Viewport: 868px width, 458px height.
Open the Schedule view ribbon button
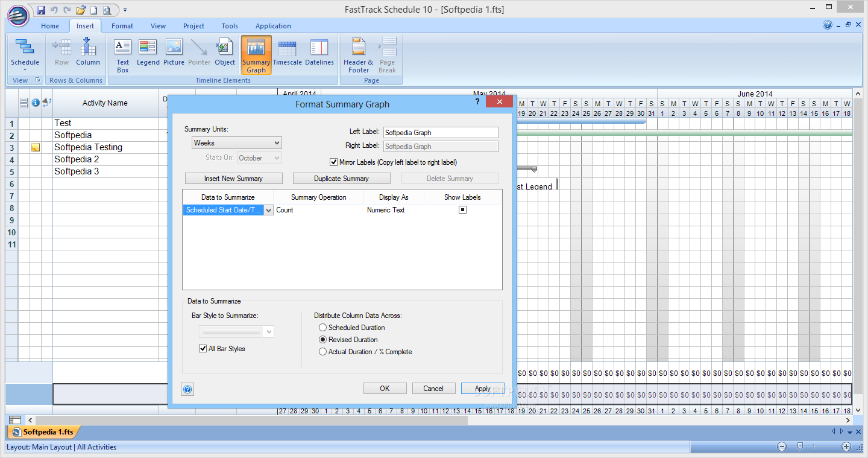tap(25, 54)
